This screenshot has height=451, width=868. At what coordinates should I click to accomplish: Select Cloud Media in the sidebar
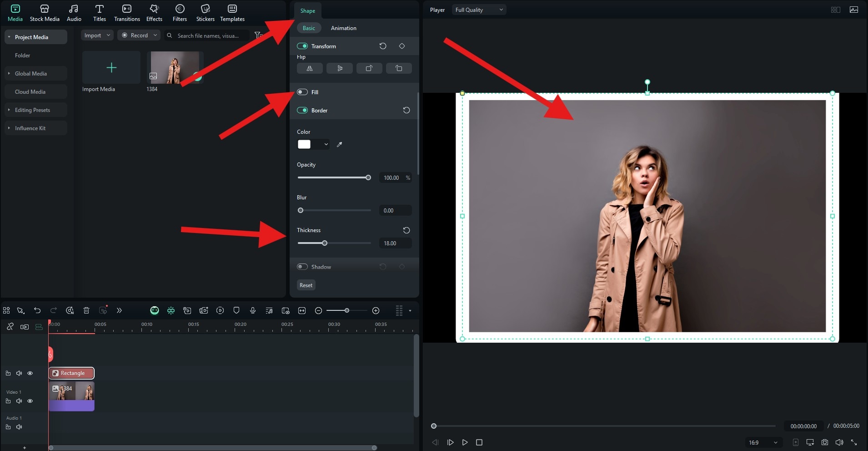(x=36, y=92)
